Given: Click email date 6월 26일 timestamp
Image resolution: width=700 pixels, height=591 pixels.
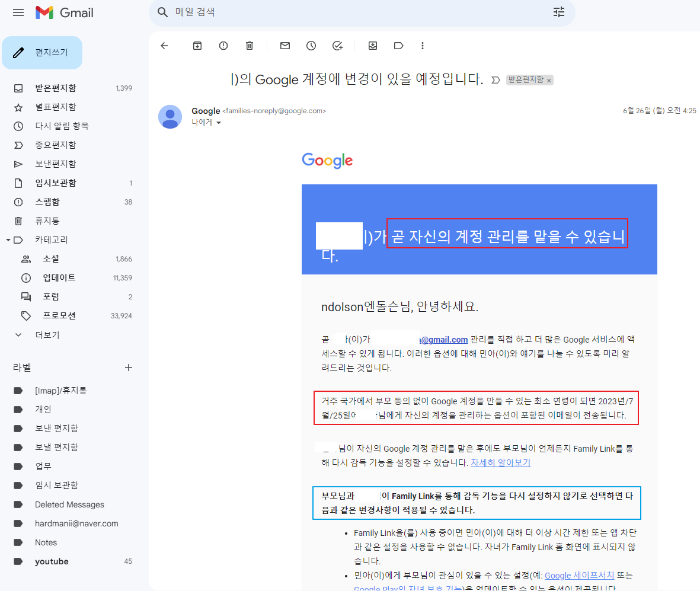Looking at the screenshot, I should 659,111.
